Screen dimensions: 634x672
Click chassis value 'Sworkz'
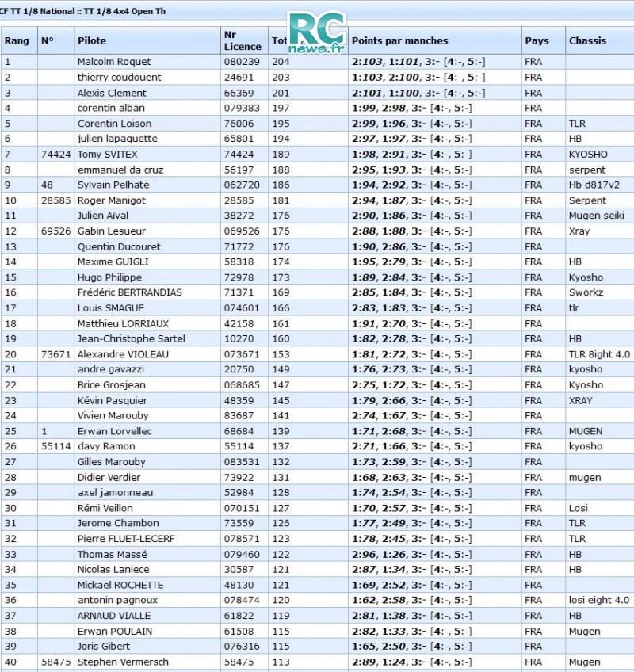click(x=586, y=292)
